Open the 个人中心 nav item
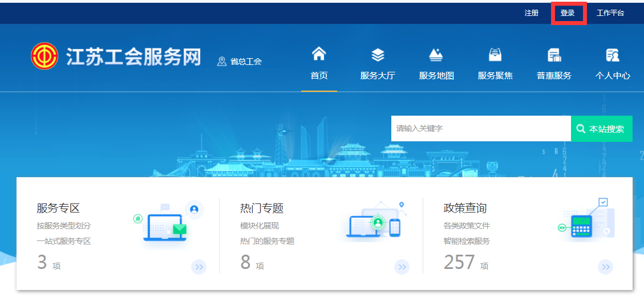This screenshot has height=302, width=644. (x=613, y=75)
